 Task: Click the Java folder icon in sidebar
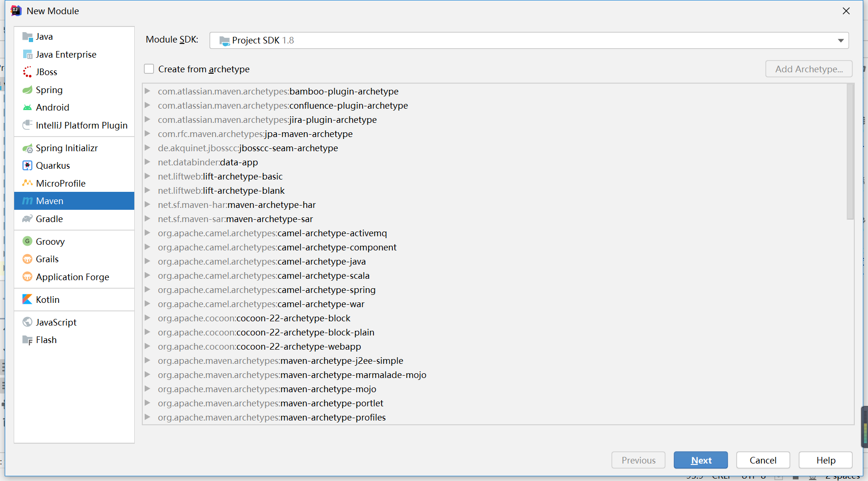click(x=27, y=36)
